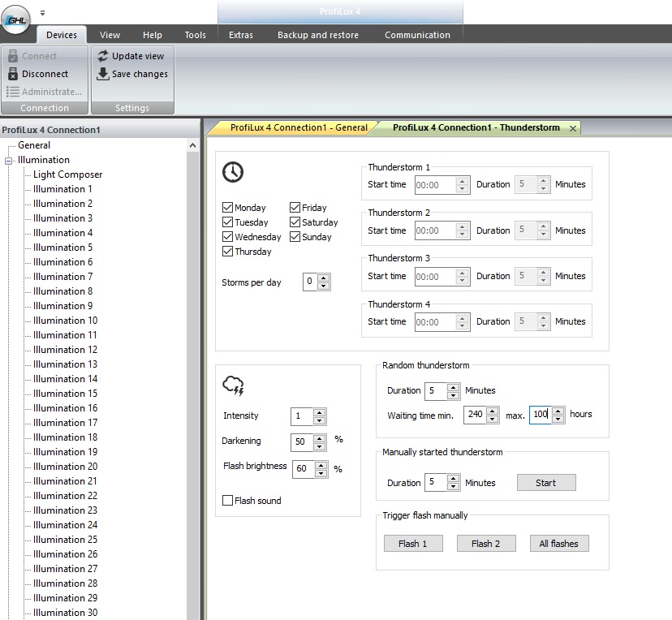Start the manual thunderstorm
The height and width of the screenshot is (620, 672).
[546, 483]
